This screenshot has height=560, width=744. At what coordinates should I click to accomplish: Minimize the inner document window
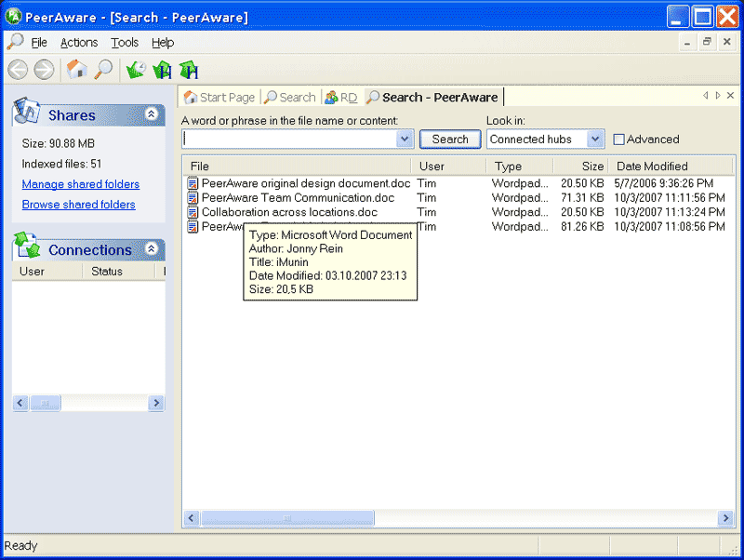click(x=687, y=42)
